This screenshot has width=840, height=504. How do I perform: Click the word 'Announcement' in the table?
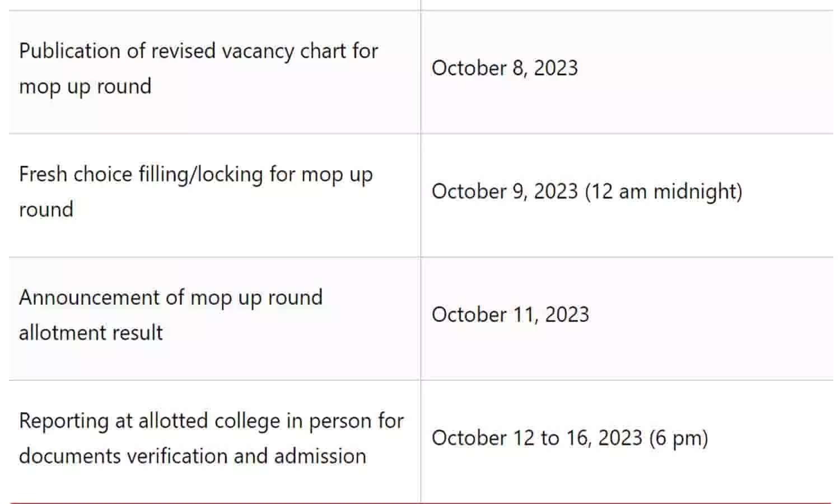click(89, 298)
